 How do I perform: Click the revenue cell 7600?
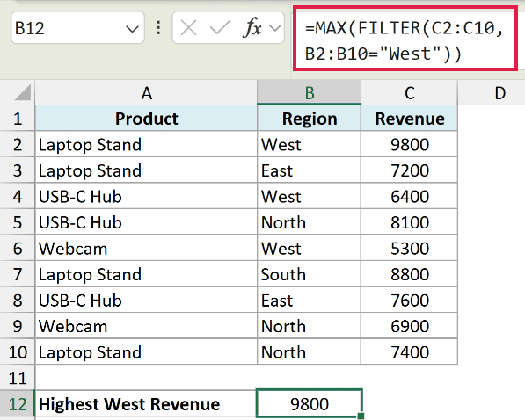click(409, 300)
